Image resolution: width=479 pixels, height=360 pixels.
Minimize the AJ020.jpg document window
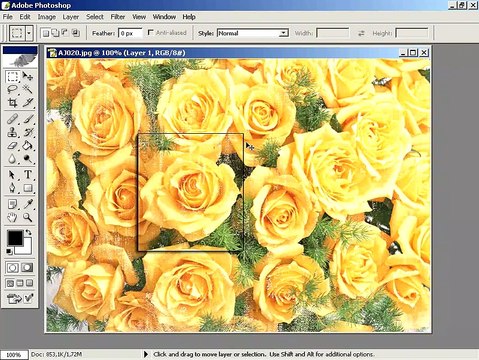point(403,53)
